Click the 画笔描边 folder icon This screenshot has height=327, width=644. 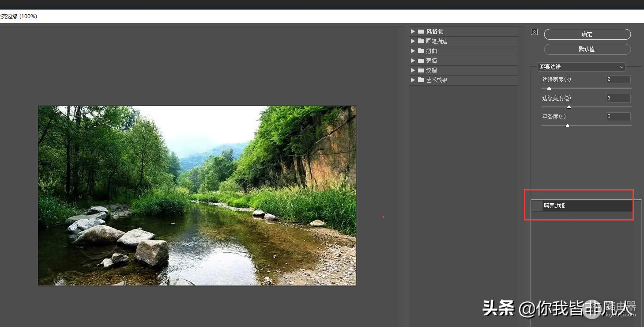421,41
